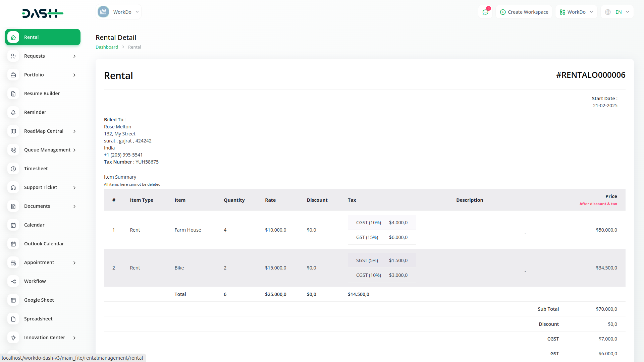Viewport: 644px width, 362px height.
Task: Click the Workflow share icon
Action: [x=13, y=281]
